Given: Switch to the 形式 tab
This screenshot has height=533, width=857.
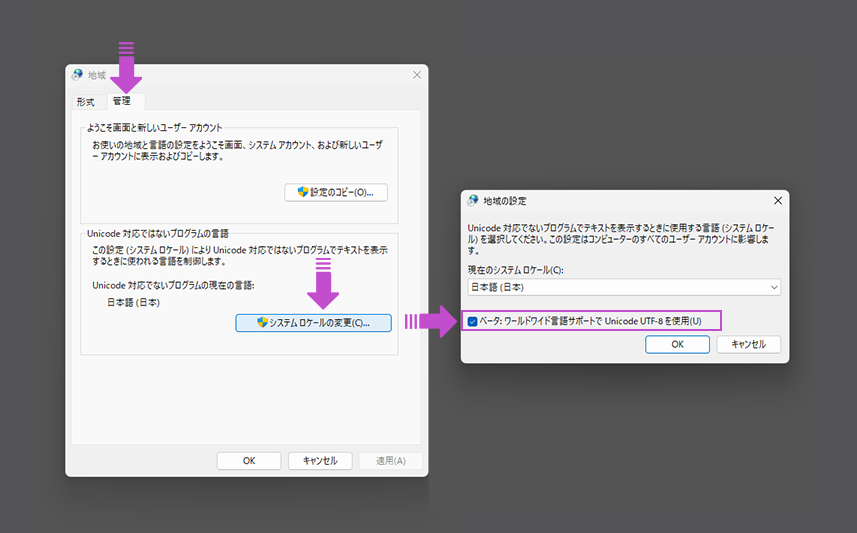Looking at the screenshot, I should [86, 102].
